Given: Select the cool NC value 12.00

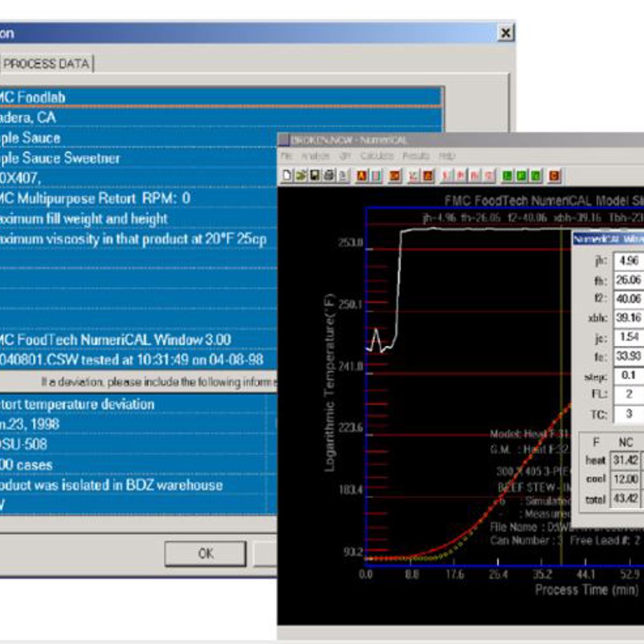Looking at the screenshot, I should coord(626,479).
